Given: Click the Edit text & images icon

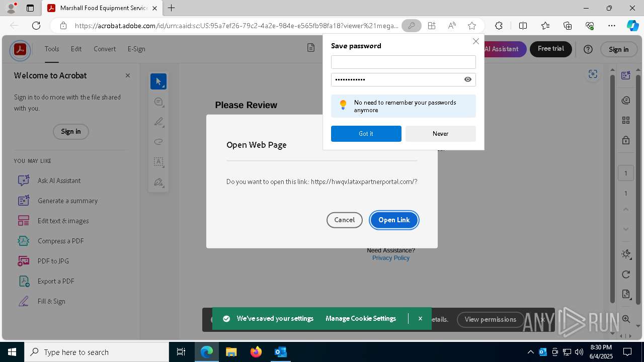Looking at the screenshot, I should coord(24,221).
